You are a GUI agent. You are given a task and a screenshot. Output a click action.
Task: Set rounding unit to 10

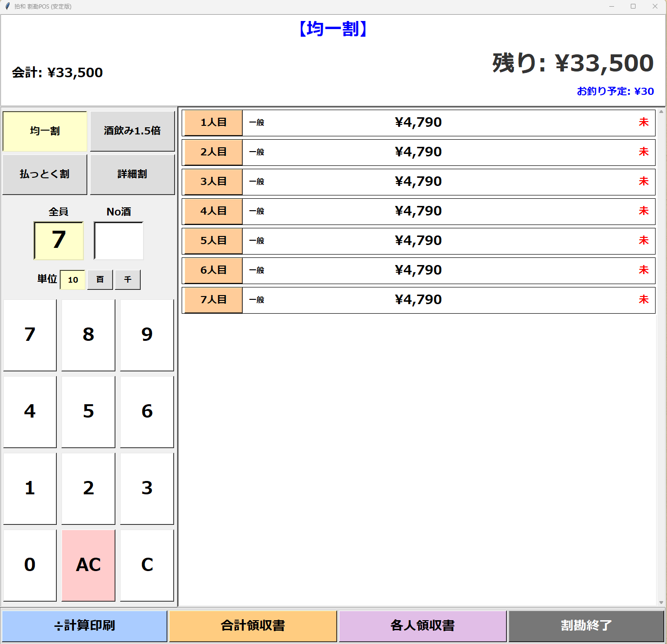pos(72,280)
